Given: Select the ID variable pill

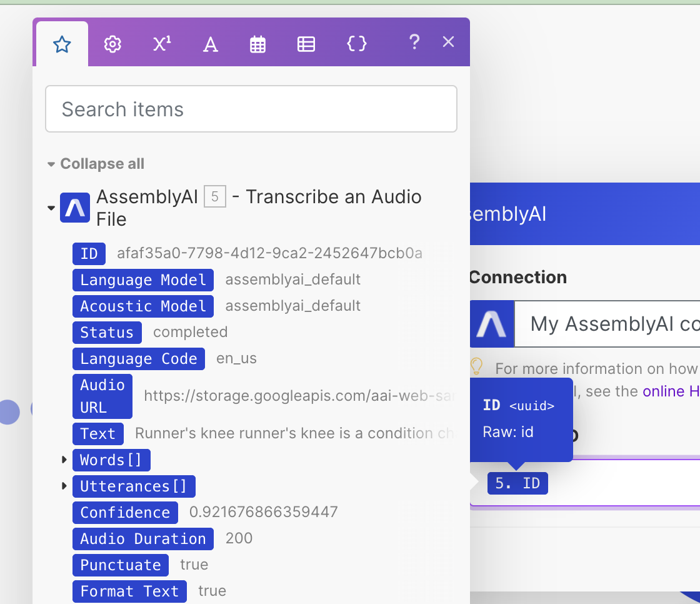Looking at the screenshot, I should point(89,253).
